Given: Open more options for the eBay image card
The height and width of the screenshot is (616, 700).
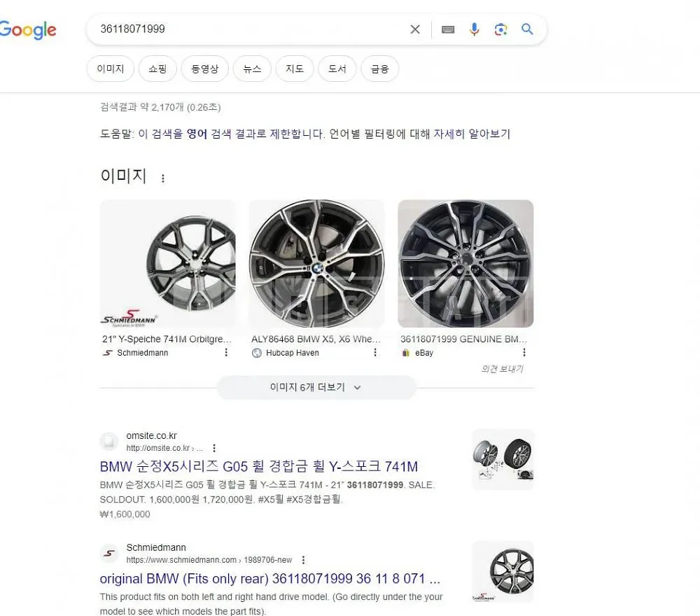Looking at the screenshot, I should 524,353.
